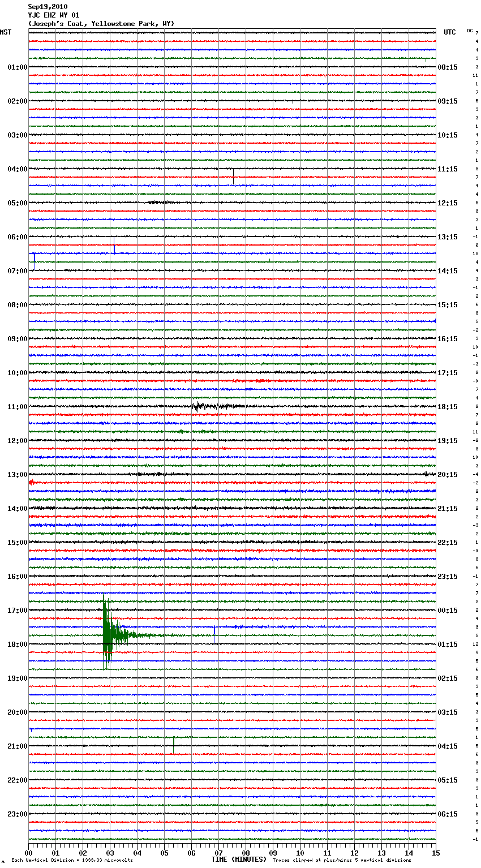This screenshot has width=481, height=868.
Task: Click the minute-axis tick label 00
Action: [x=28, y=853]
